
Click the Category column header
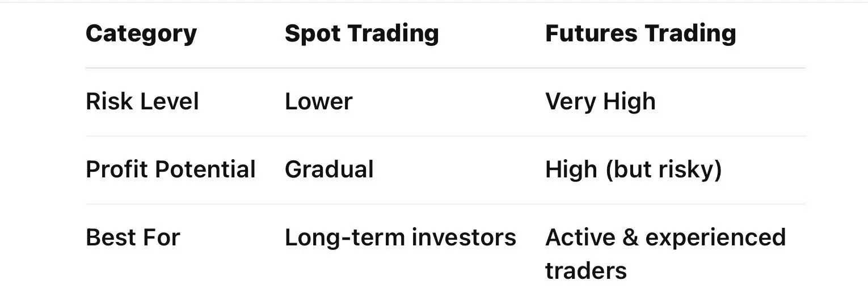coord(141,33)
